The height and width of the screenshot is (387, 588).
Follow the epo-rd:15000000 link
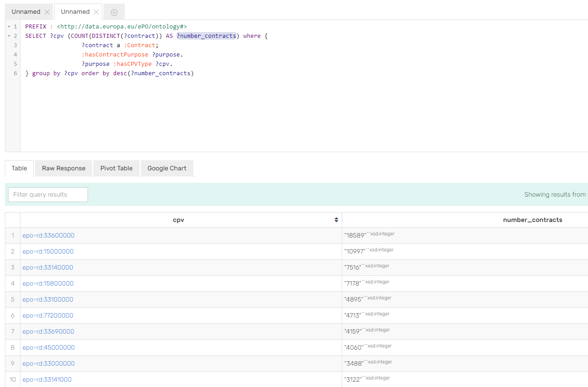[x=48, y=251]
